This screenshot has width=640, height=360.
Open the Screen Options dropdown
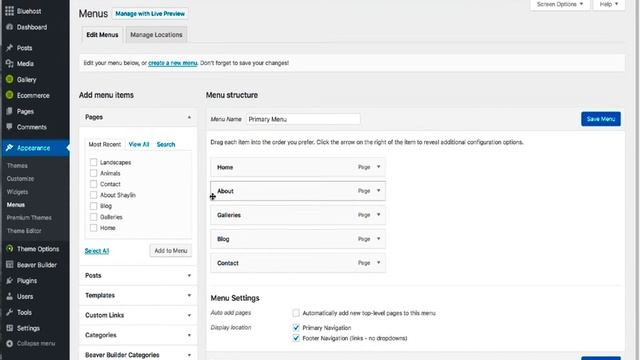coord(560,4)
